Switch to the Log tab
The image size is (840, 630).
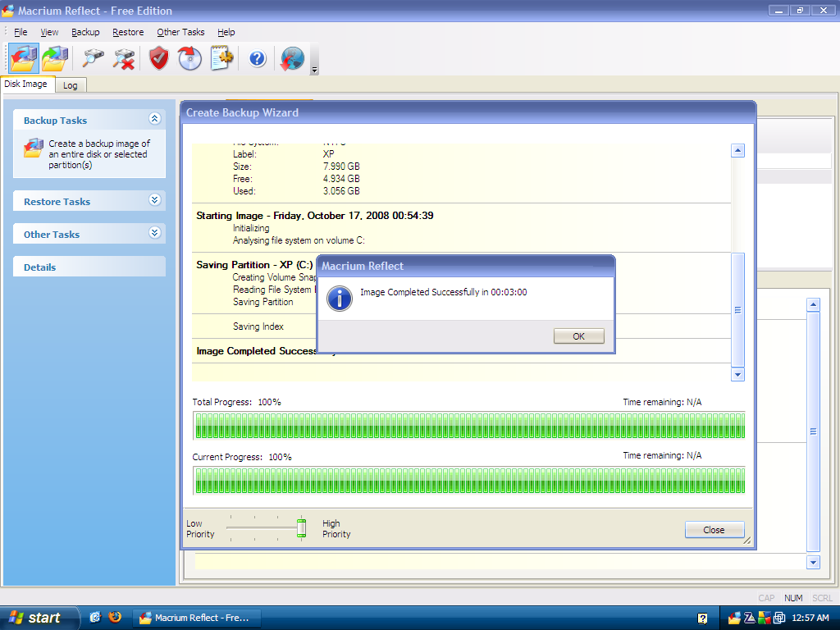[71, 85]
